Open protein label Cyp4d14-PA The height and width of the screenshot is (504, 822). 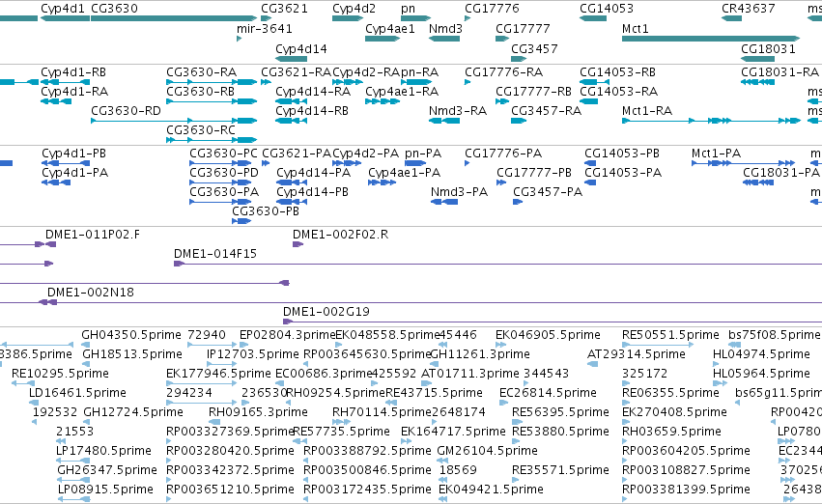[314, 173]
